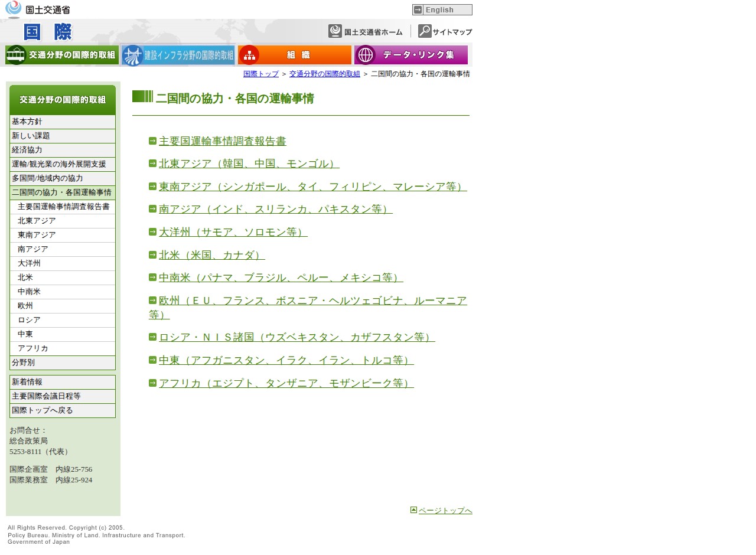This screenshot has height=555, width=756.
Task: Click arrow bullet beside 北東アジア link
Action: click(x=152, y=163)
